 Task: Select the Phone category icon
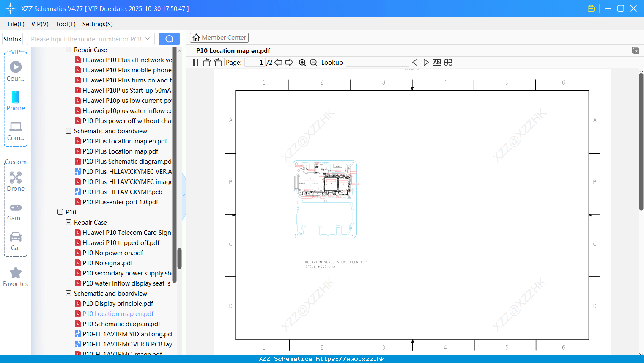click(16, 101)
